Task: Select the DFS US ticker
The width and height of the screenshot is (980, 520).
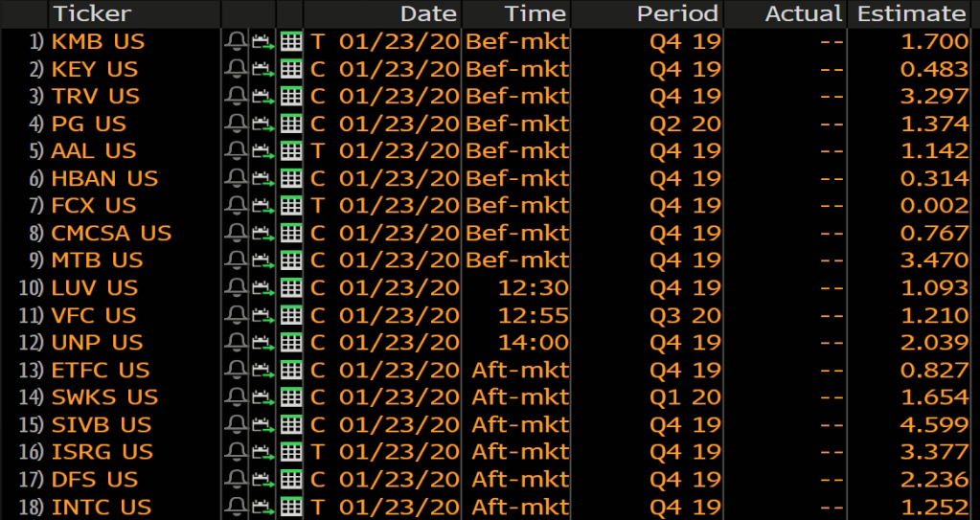Action: 95,480
